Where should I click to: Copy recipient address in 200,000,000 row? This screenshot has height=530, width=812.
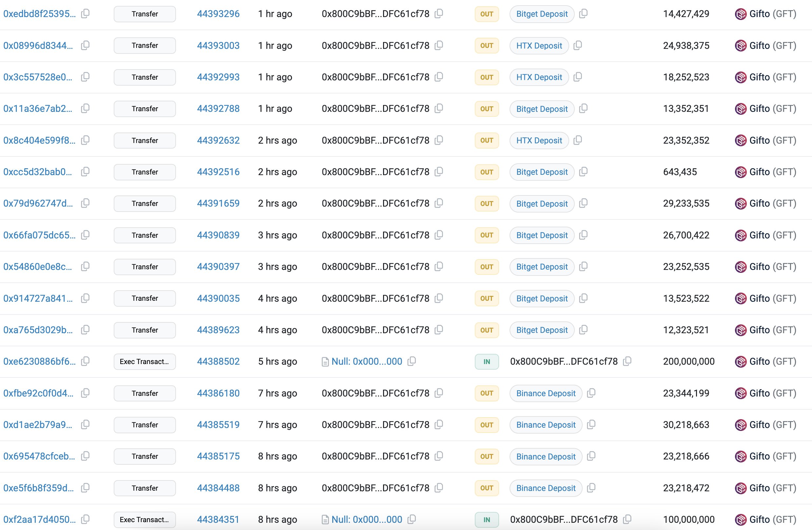coord(627,361)
